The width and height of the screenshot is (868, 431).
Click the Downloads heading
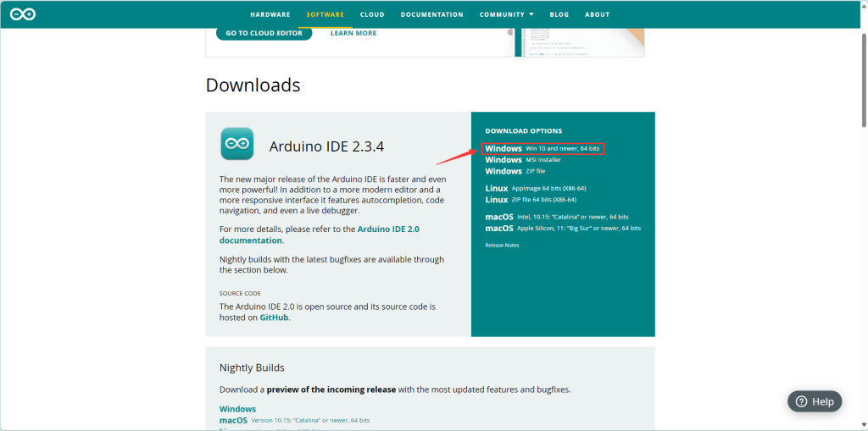pos(253,86)
